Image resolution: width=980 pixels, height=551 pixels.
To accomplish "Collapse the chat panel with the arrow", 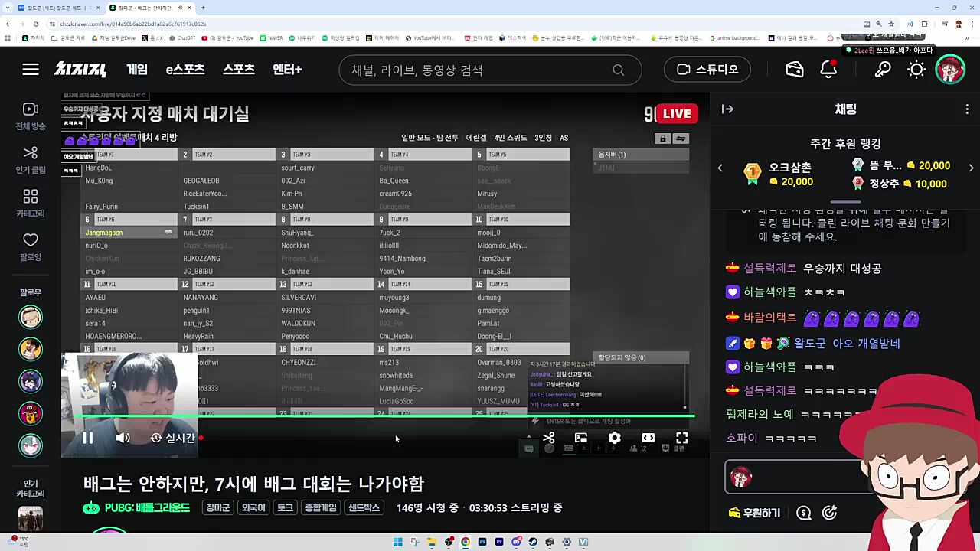I will tap(727, 109).
